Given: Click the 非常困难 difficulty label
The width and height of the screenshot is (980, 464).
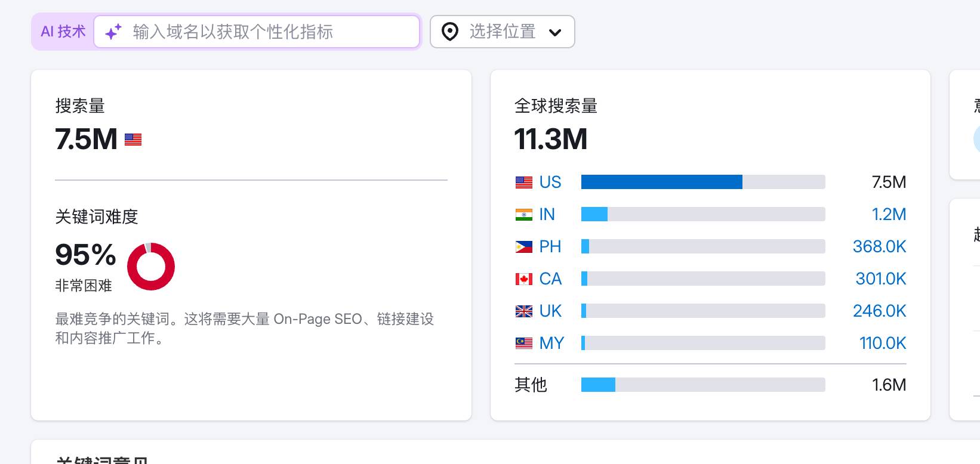Looking at the screenshot, I should (84, 286).
